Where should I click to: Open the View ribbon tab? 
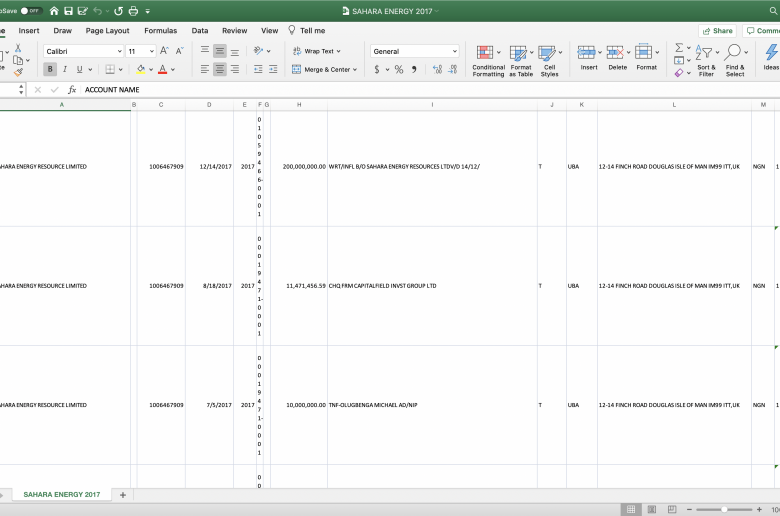[x=270, y=30]
